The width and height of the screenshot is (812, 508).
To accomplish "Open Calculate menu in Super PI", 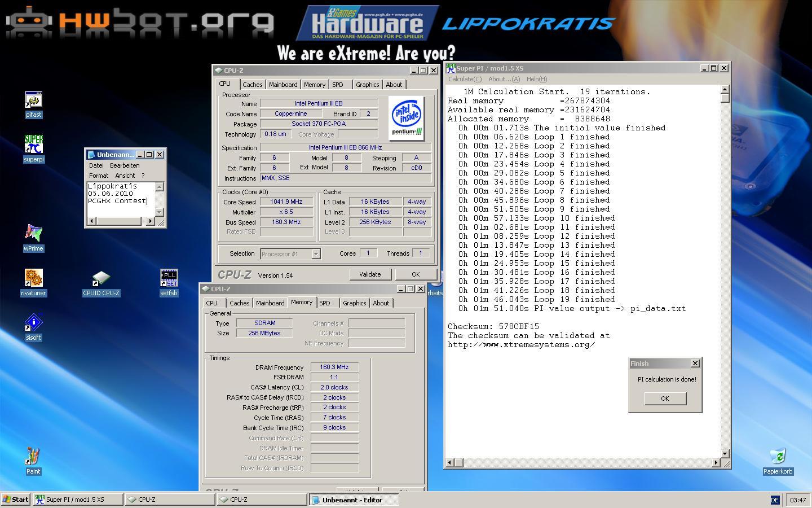I will [x=465, y=79].
